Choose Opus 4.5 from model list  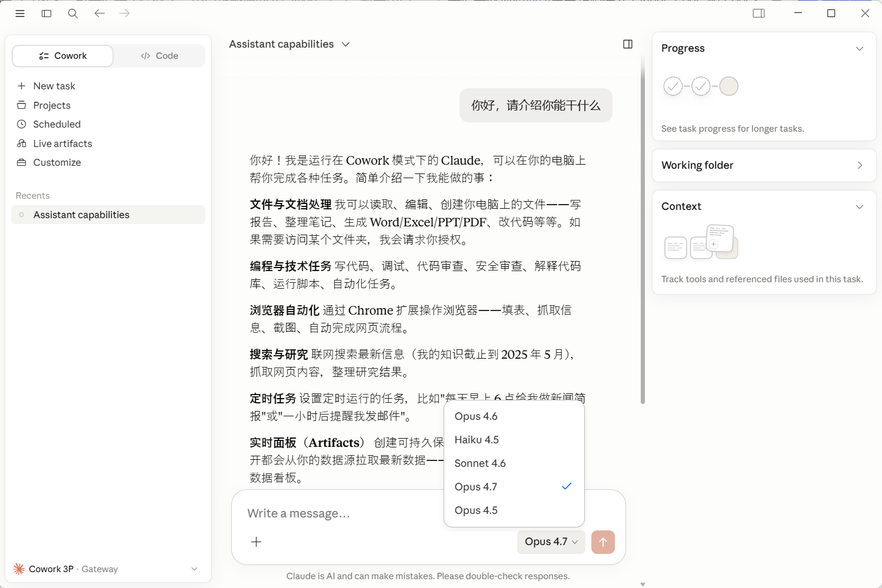click(514, 510)
